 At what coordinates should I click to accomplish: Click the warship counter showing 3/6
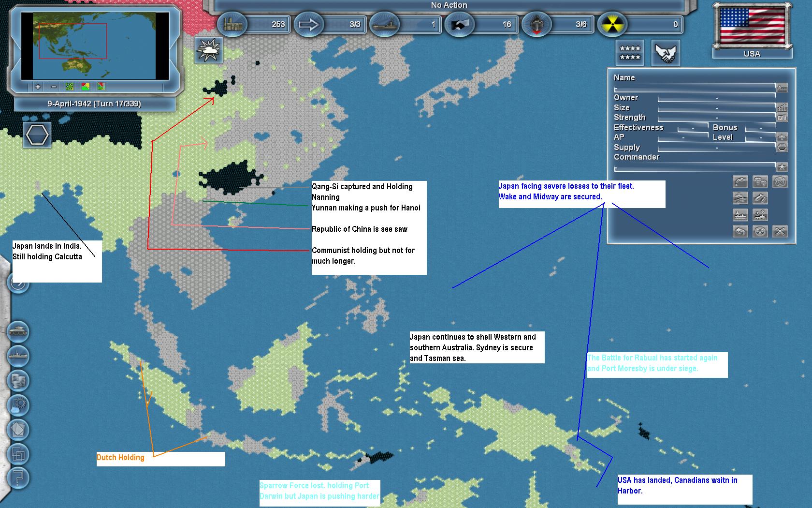pyautogui.click(x=557, y=24)
